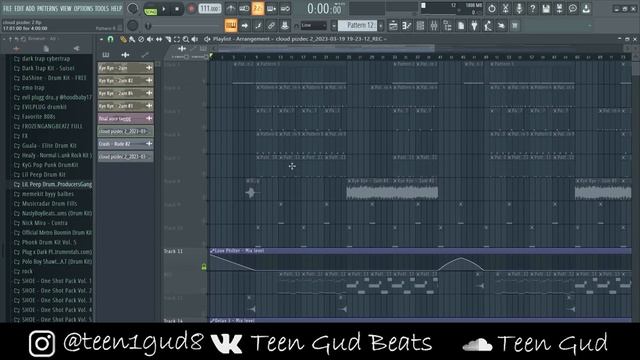The image size is (640, 360).
Task: Select the 'Crash - Rude #2' clip
Action: pos(125,144)
